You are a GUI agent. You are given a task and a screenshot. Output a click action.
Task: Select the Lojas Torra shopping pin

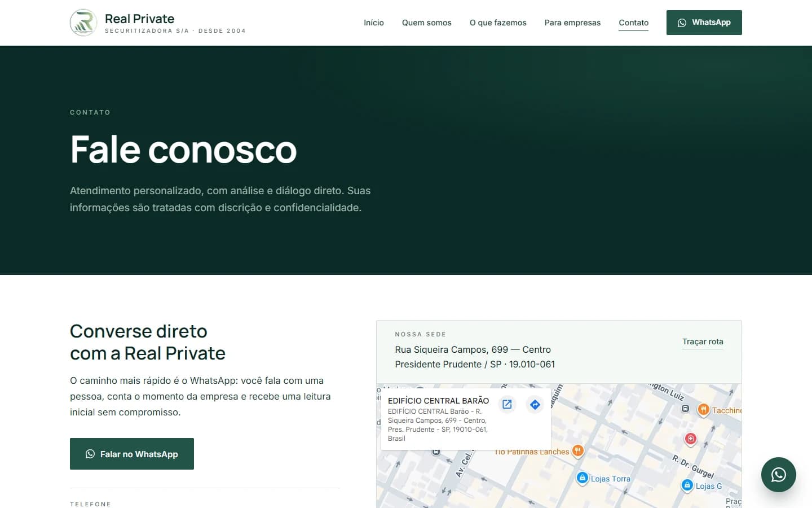(582, 478)
